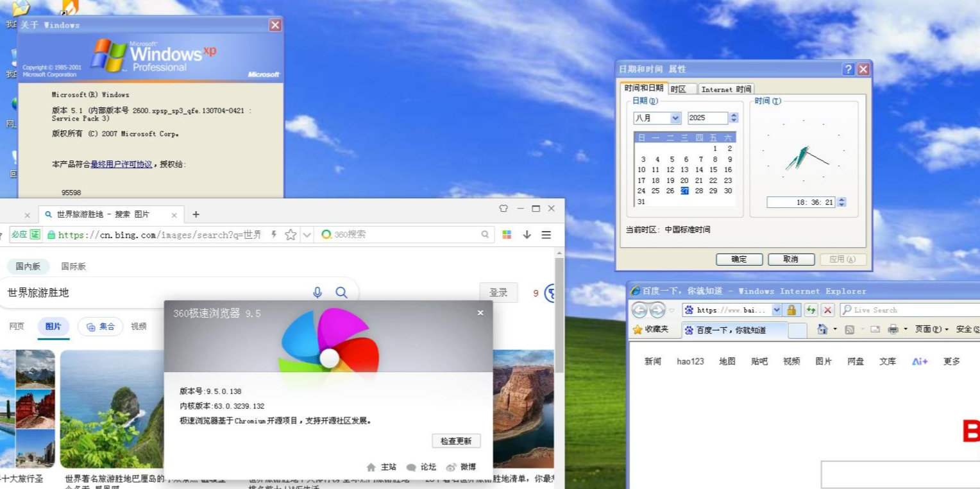Viewport: 980px width, 489px height.
Task: Open the red canyon river image thumbnail
Action: [523, 409]
